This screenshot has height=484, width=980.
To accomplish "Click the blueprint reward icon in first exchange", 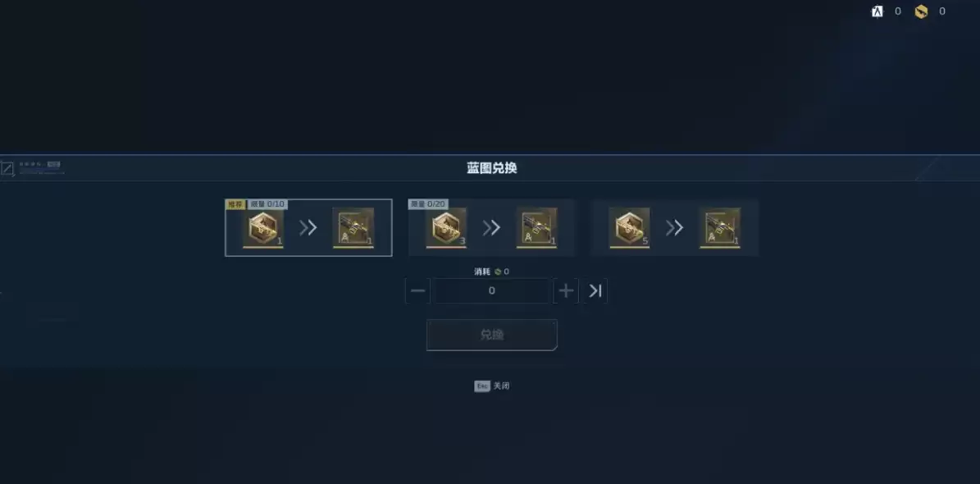I will click(x=353, y=227).
